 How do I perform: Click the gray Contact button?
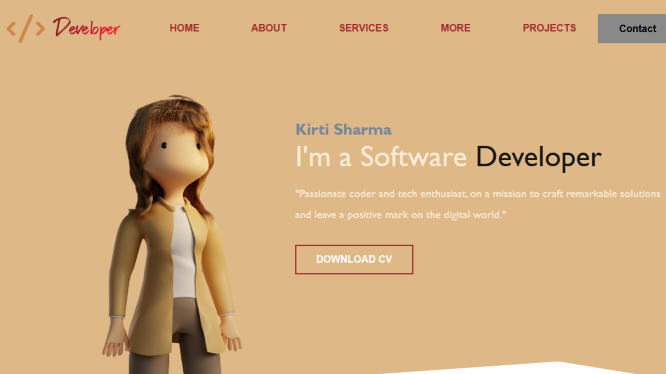(632, 28)
